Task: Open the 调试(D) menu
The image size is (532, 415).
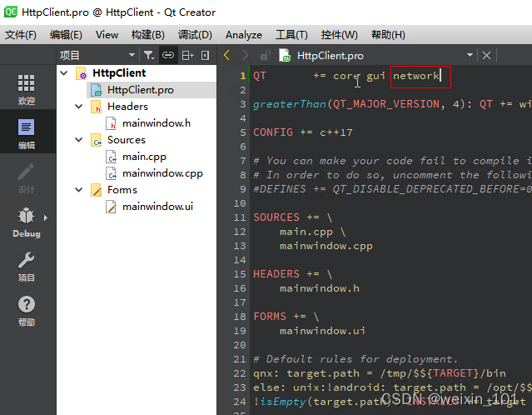Action: tap(195, 35)
